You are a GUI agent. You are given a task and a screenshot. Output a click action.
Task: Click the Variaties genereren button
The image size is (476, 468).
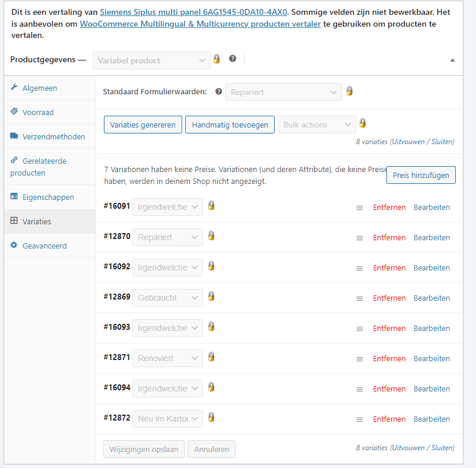(x=142, y=125)
